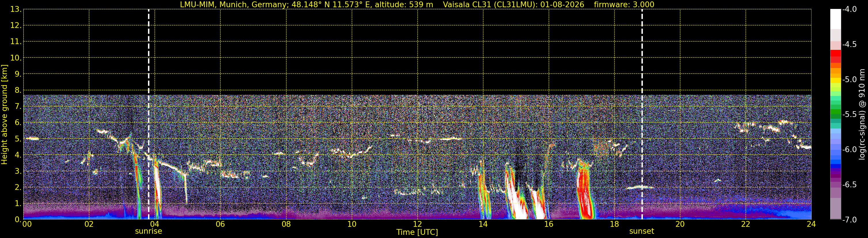Click the '12.' height axis tick label
This screenshot has width=868, height=238.
coord(16,25)
